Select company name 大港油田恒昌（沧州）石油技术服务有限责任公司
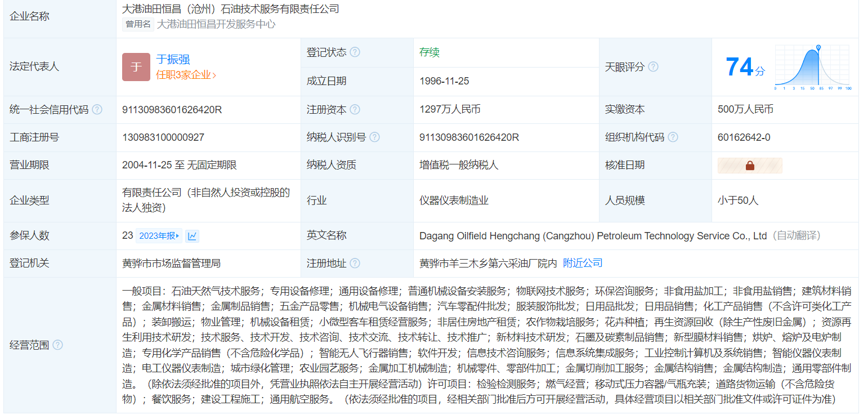868x419 pixels. (231, 9)
